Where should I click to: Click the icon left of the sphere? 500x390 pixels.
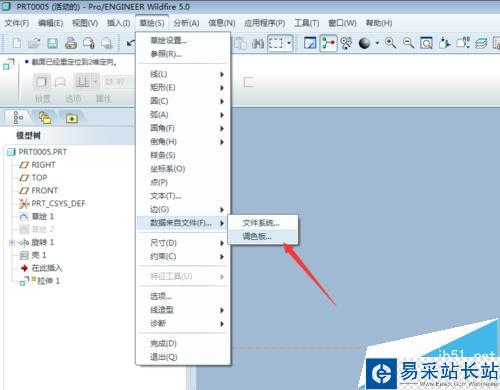click(x=346, y=43)
